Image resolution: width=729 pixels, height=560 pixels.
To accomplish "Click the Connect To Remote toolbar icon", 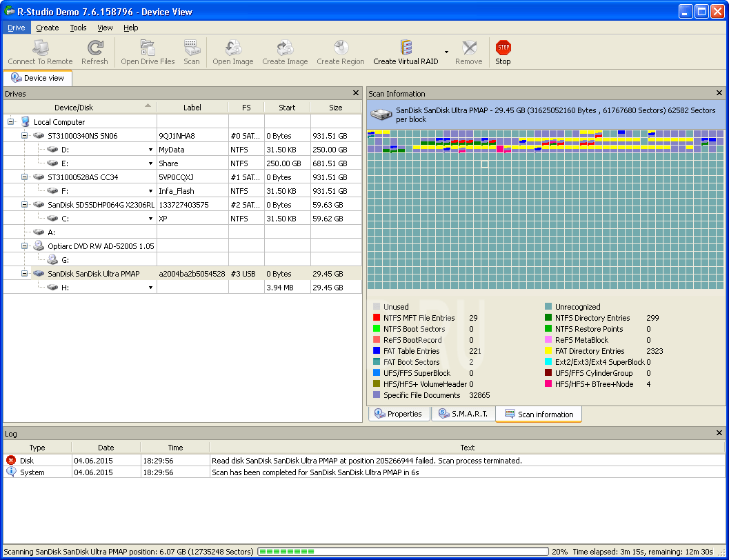I will click(x=41, y=48).
